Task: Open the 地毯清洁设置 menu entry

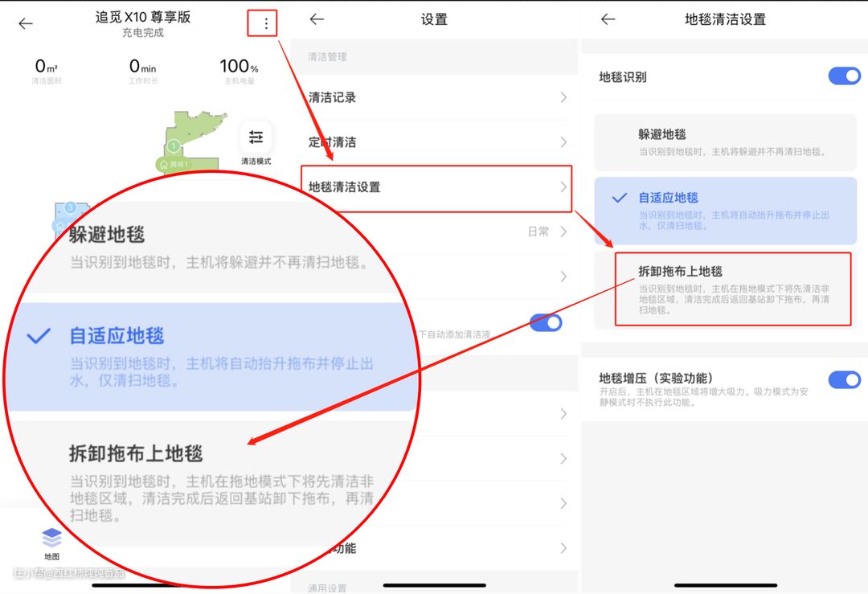Action: [436, 187]
